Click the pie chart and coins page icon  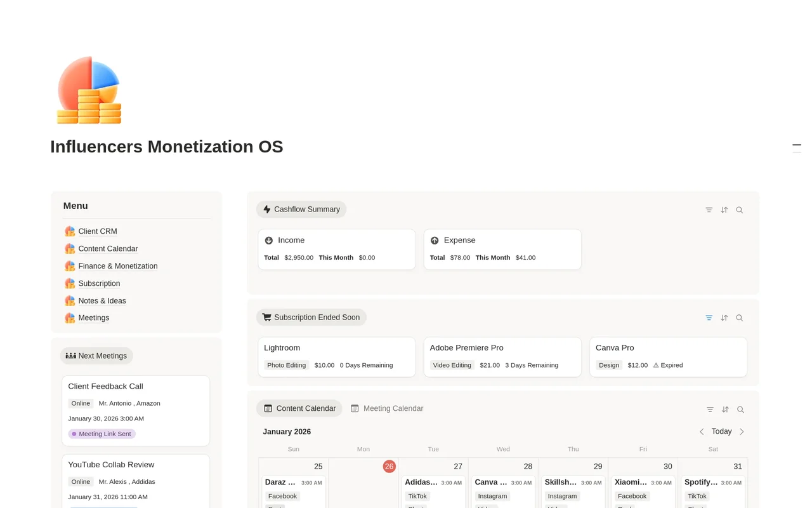(x=89, y=90)
